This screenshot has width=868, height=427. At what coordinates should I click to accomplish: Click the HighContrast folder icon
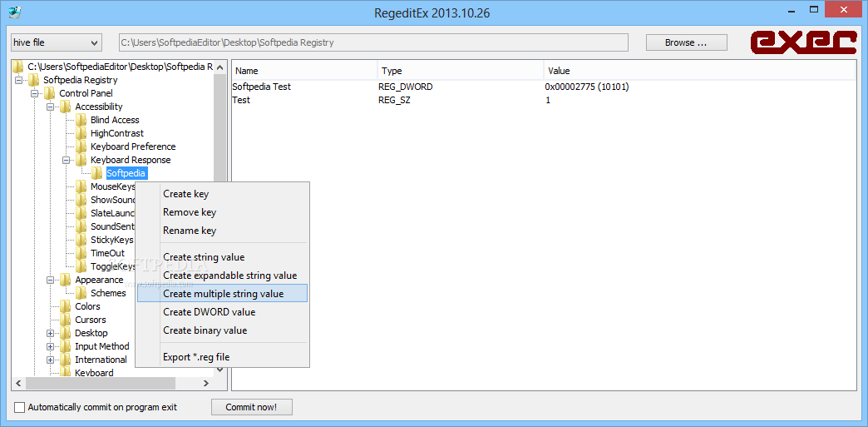point(81,133)
